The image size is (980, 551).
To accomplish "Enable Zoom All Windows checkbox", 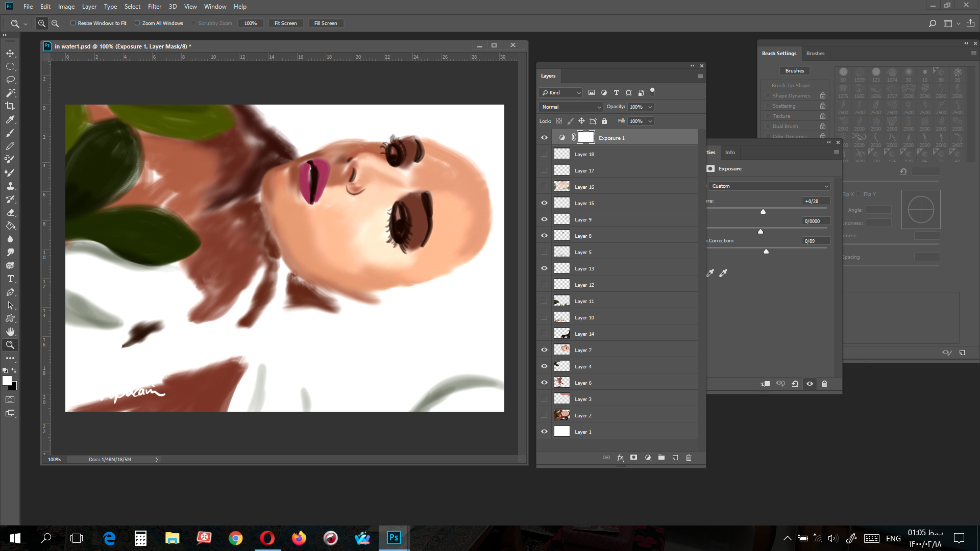I will 137,23.
